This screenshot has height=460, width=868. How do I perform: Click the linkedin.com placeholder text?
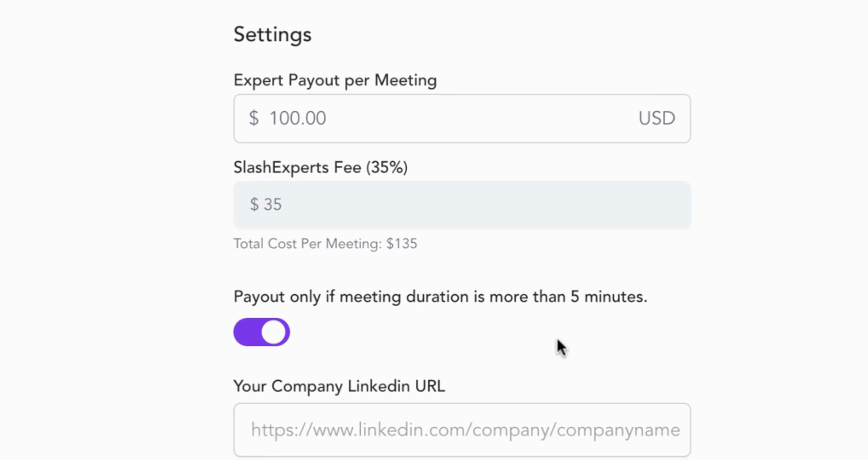pyautogui.click(x=465, y=430)
